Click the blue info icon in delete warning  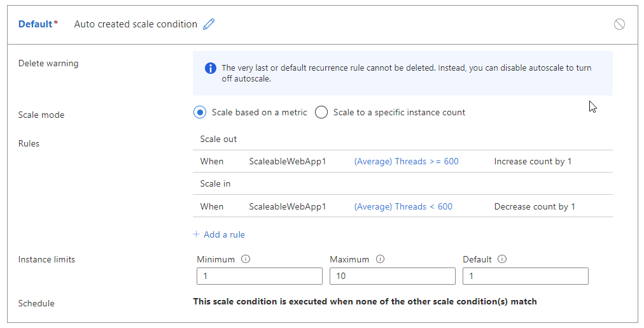tap(211, 68)
